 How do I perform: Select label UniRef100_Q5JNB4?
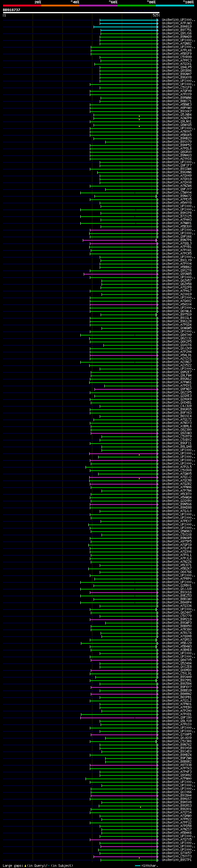click(x=177, y=115)
